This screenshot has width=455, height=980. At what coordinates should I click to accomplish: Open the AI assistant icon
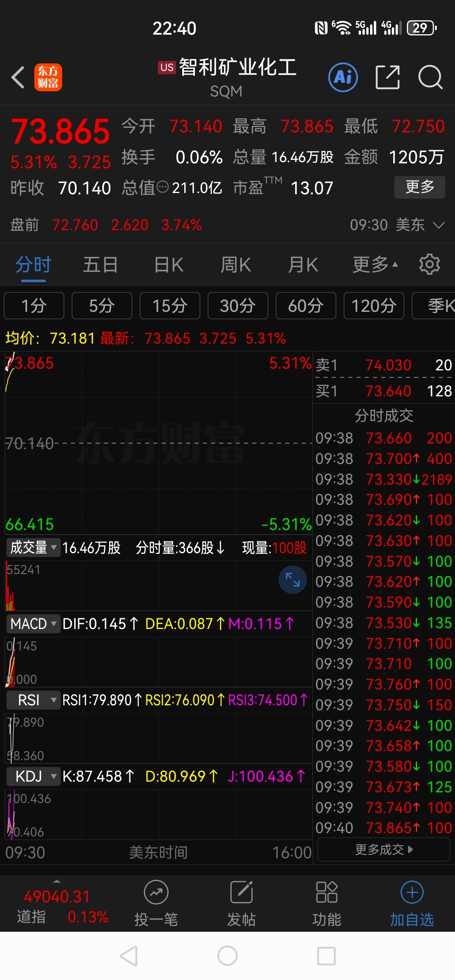pos(343,77)
